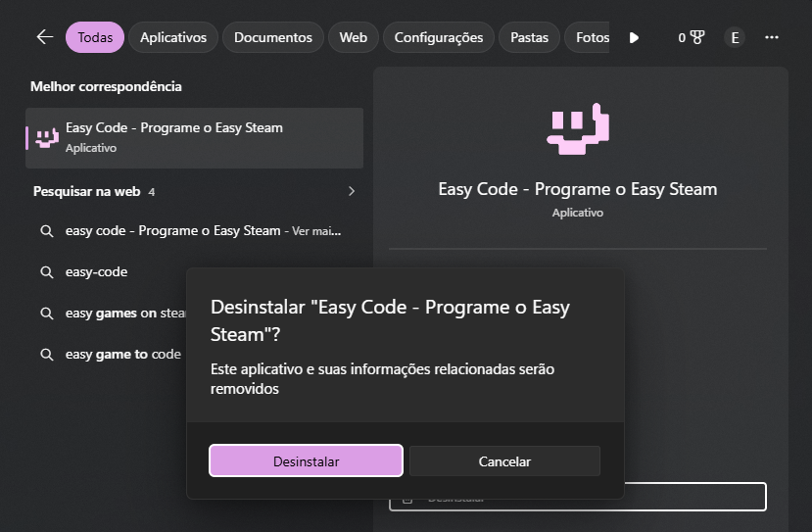The height and width of the screenshot is (532, 812).
Task: Select the Pastas filter tab
Action: click(x=529, y=37)
